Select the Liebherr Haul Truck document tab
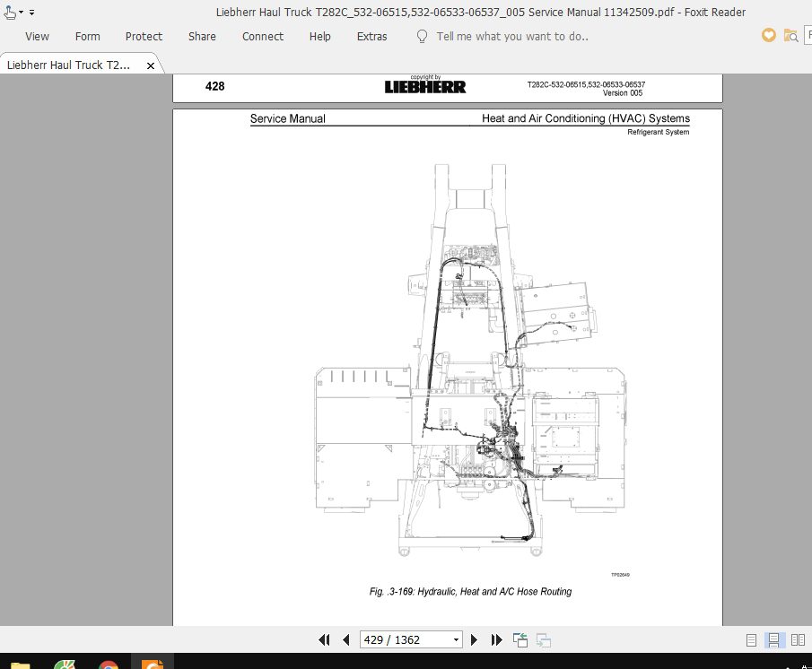Image resolution: width=812 pixels, height=669 pixels. pyautogui.click(x=72, y=64)
